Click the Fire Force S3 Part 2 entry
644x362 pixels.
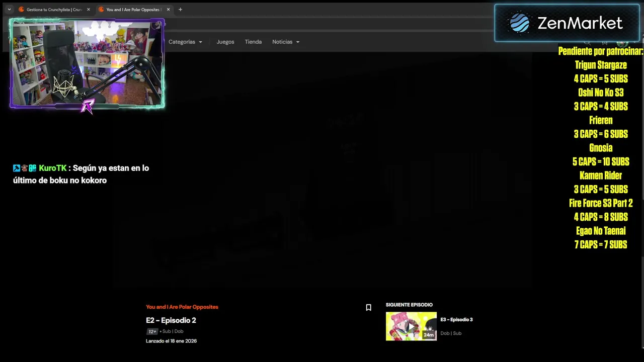pyautogui.click(x=601, y=203)
